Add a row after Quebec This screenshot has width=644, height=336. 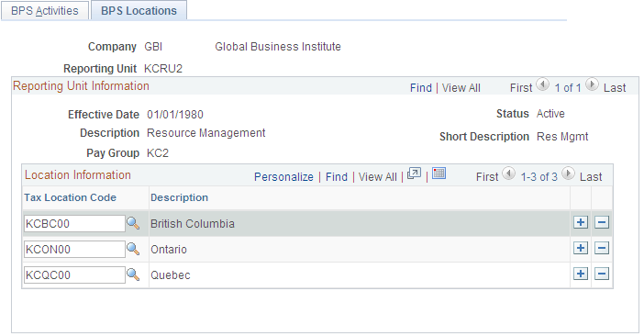581,274
